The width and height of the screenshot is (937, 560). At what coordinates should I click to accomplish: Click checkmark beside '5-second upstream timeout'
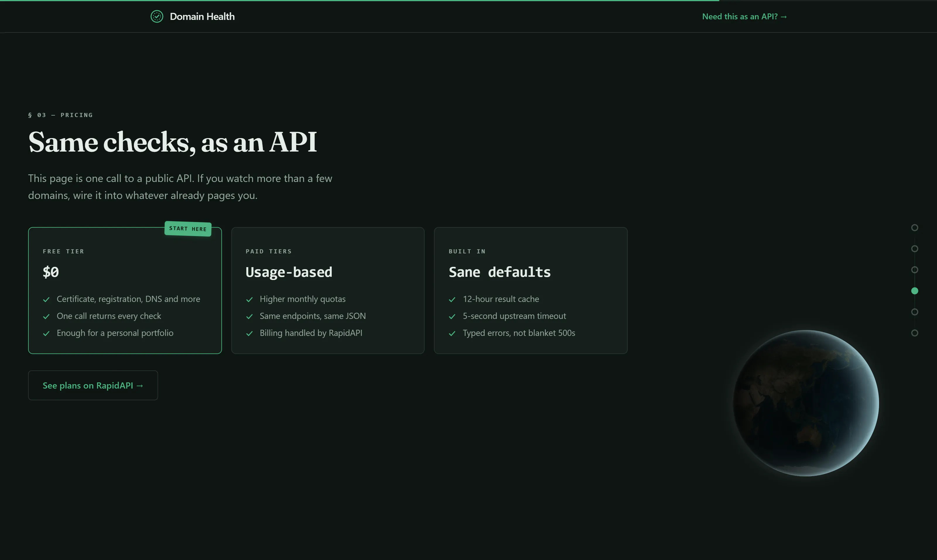[452, 317]
